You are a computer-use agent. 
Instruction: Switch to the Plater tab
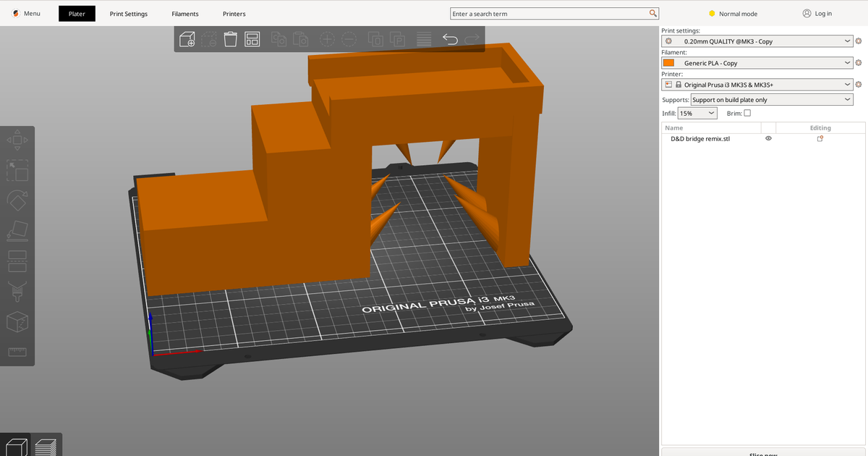77,13
